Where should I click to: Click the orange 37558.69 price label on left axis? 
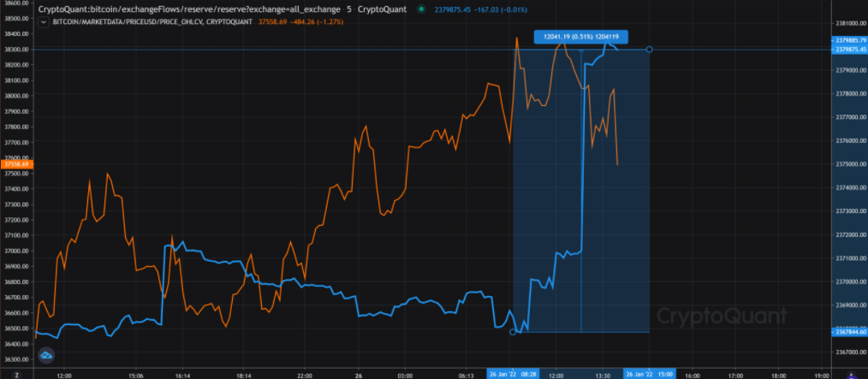pos(16,164)
